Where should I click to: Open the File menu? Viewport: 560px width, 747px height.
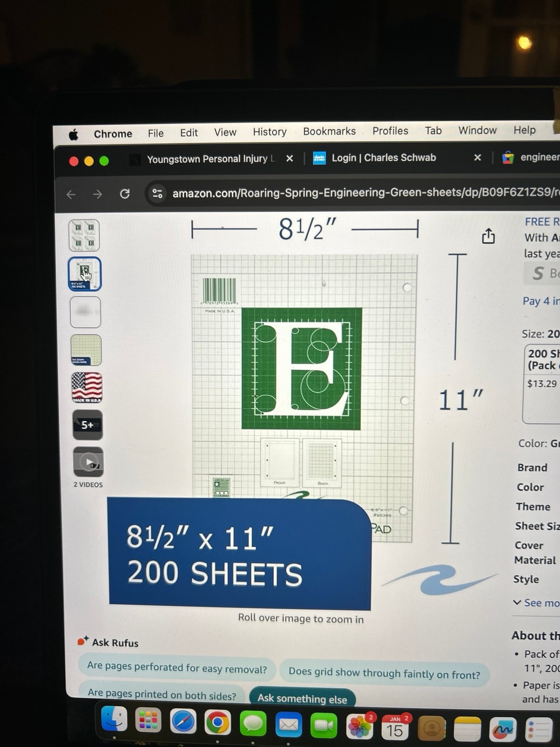155,134
